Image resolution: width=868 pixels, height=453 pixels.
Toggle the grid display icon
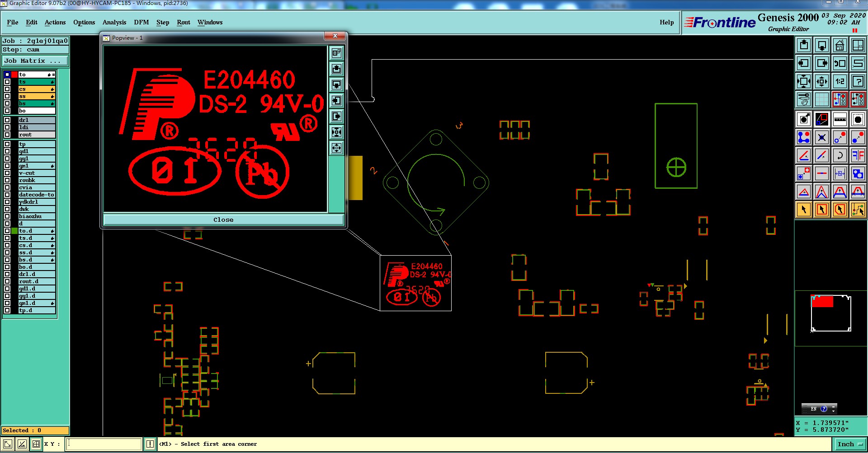click(822, 99)
